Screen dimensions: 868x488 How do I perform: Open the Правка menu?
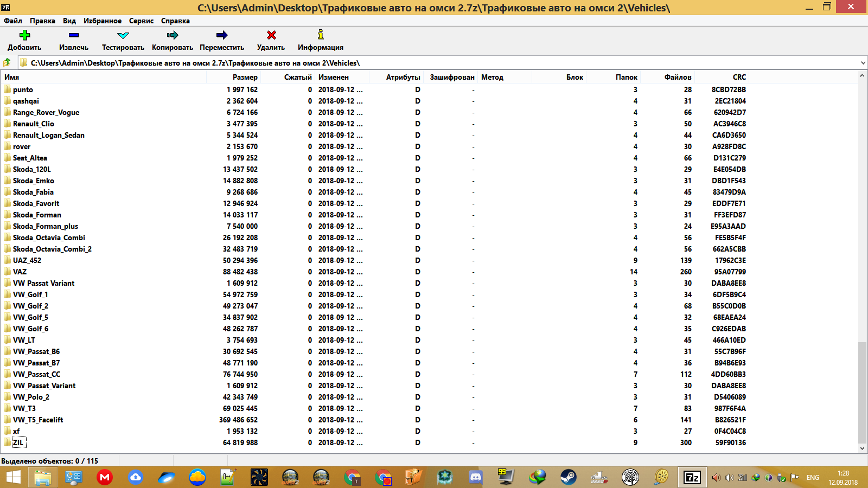pos(42,21)
